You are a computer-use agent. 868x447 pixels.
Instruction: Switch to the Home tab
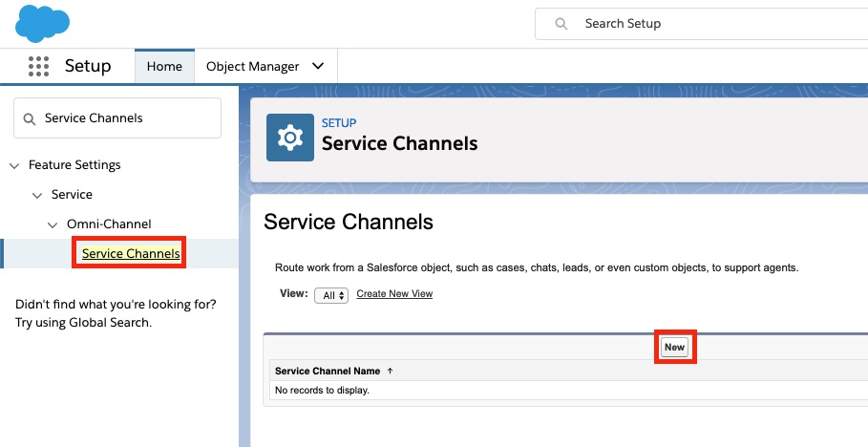(x=164, y=66)
